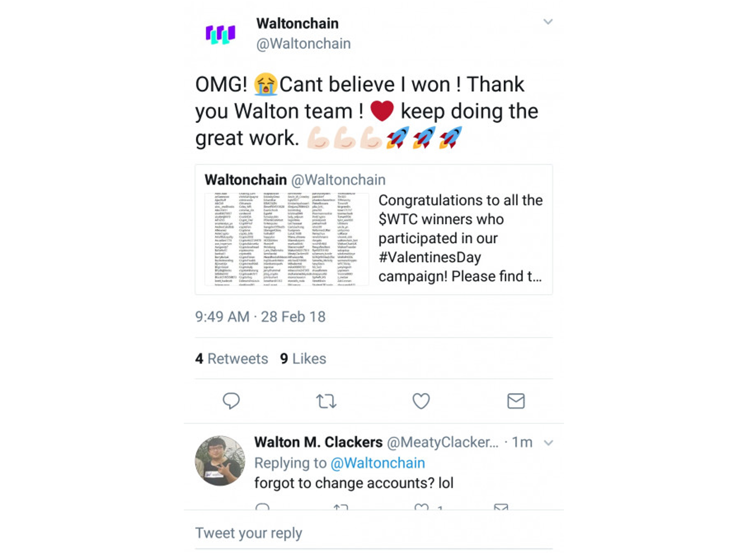Screen dimensions: 756x553
Task: View the list of 9 Likes
Action: click(x=303, y=359)
